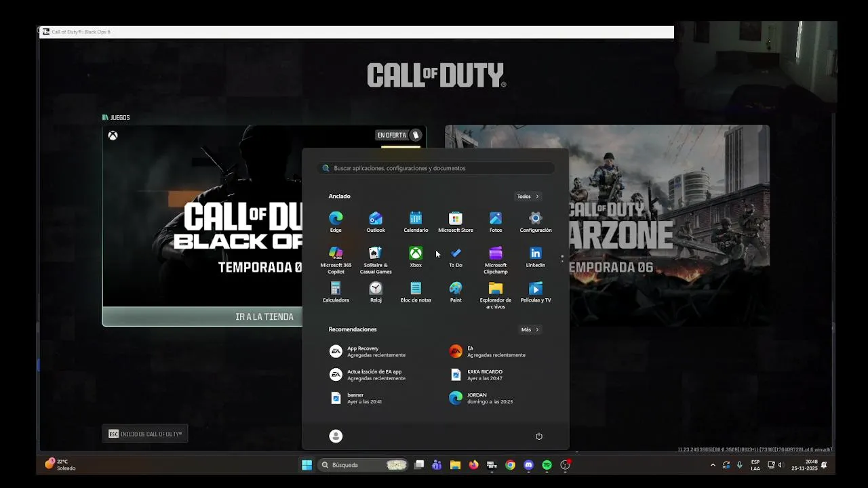
Task: Click the Start menu search field
Action: [435, 168]
